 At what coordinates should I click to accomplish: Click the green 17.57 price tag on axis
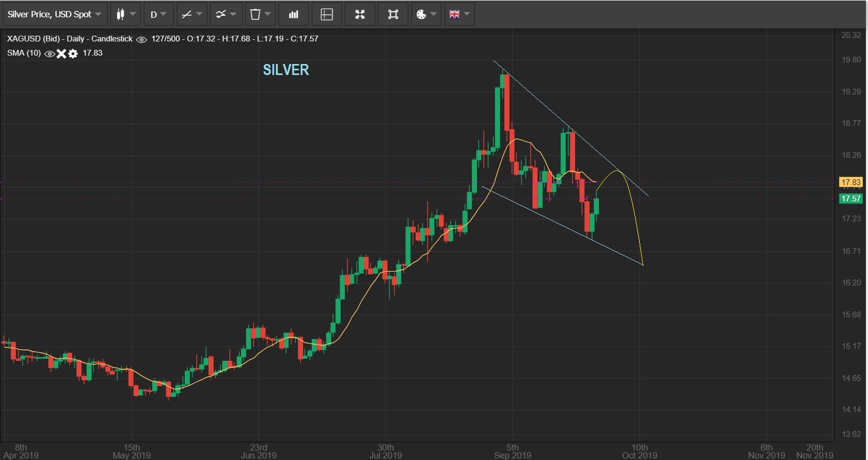851,198
